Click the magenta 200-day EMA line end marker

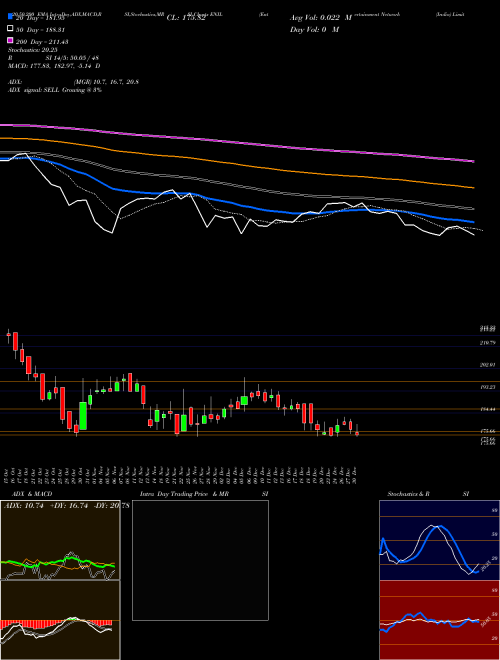click(473, 161)
